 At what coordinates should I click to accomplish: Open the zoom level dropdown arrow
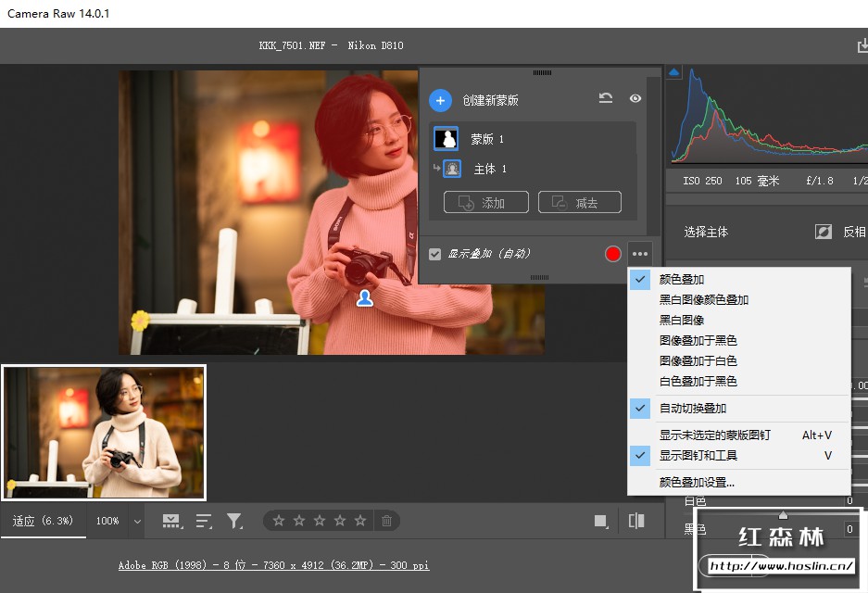[x=137, y=521]
